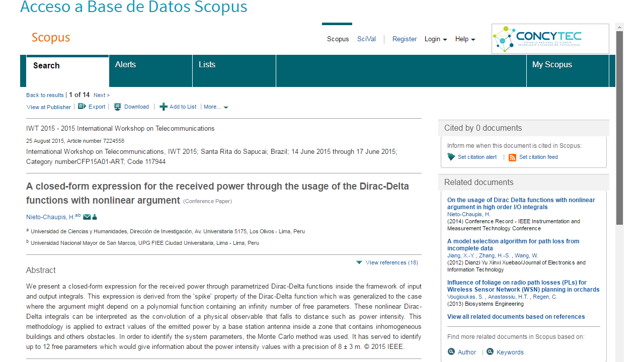Click the page vertical scrollbar thumb

click(619, 128)
